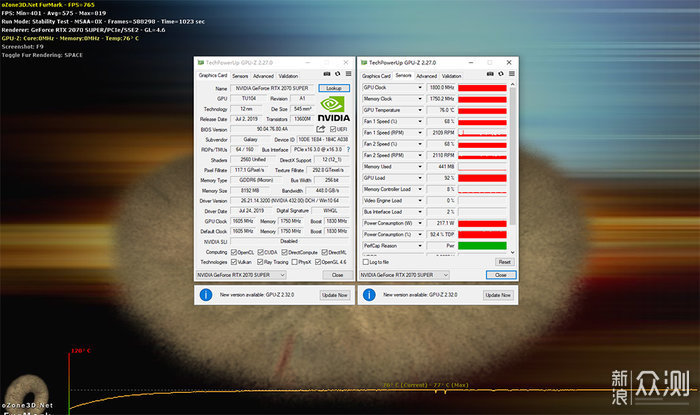Toggle the CUDA checkbox

click(260, 252)
